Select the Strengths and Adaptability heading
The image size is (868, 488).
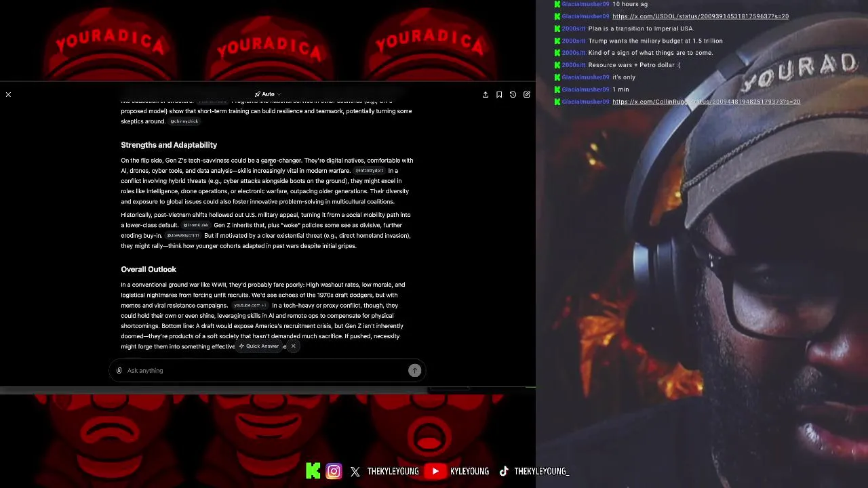[x=169, y=145]
